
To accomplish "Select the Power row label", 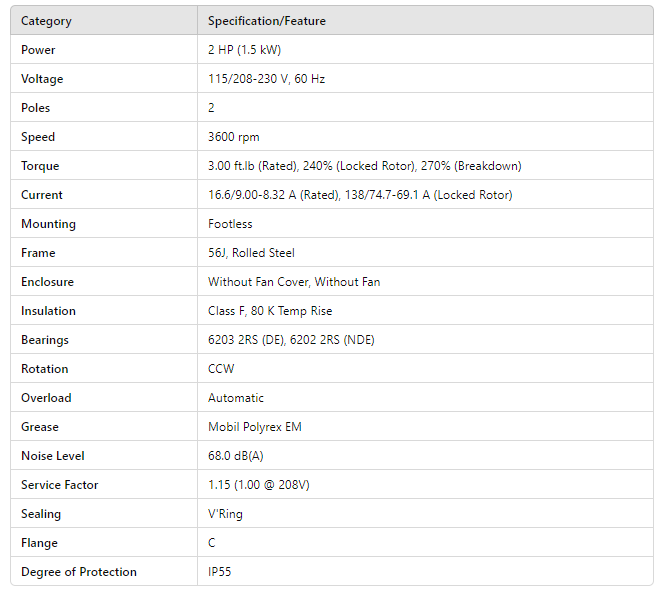I will click(38, 50).
